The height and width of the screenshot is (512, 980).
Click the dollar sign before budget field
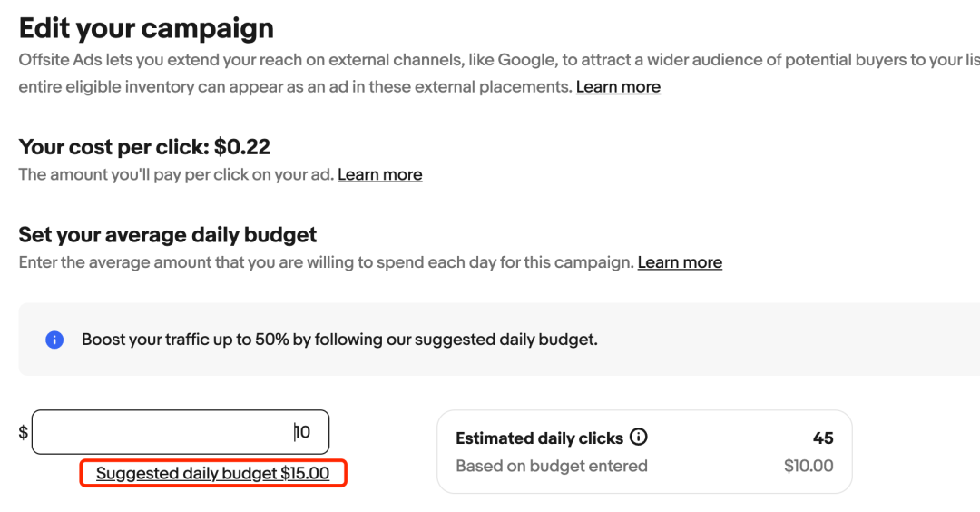[x=24, y=433]
